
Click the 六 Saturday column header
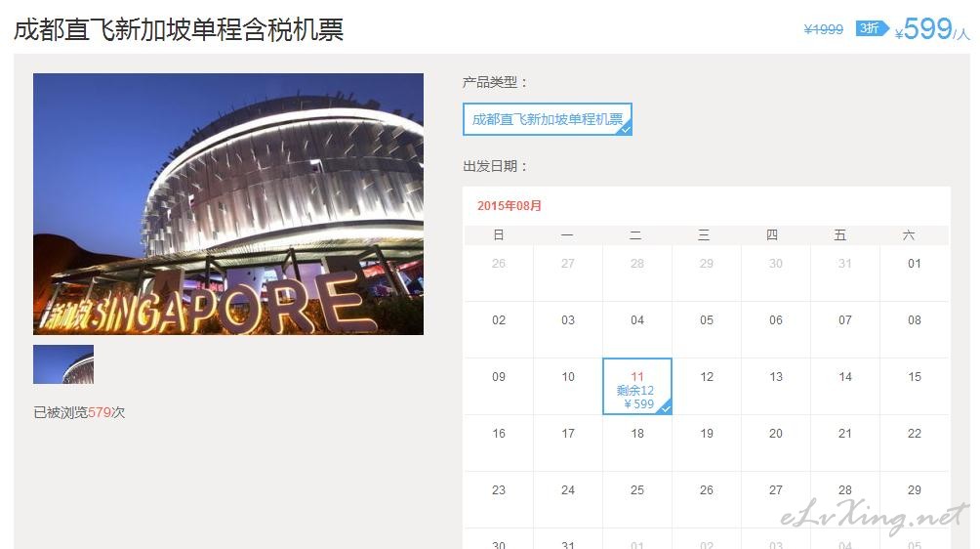tap(909, 235)
